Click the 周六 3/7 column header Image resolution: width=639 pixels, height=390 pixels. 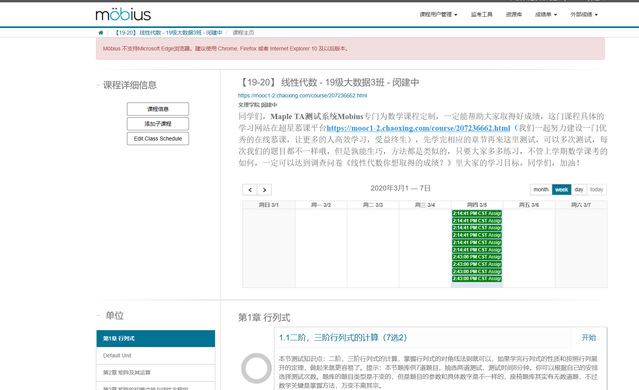coord(581,205)
